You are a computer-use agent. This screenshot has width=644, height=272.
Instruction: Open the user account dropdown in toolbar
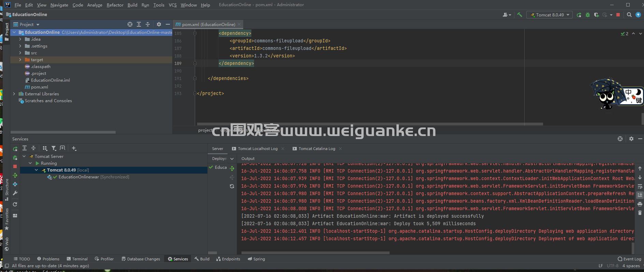[x=507, y=15]
